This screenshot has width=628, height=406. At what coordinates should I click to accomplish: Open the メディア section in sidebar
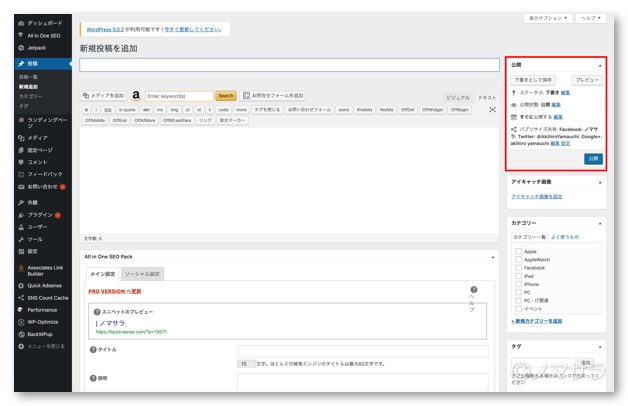(36, 137)
